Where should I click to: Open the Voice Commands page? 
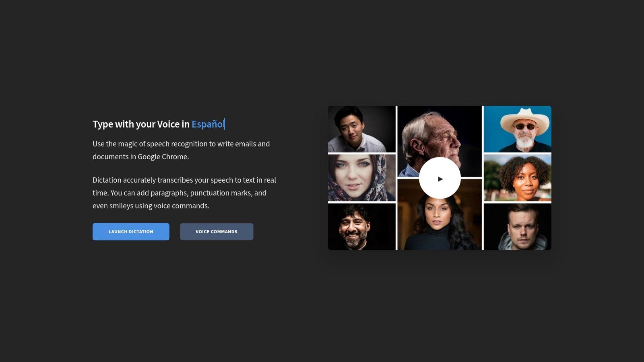217,231
